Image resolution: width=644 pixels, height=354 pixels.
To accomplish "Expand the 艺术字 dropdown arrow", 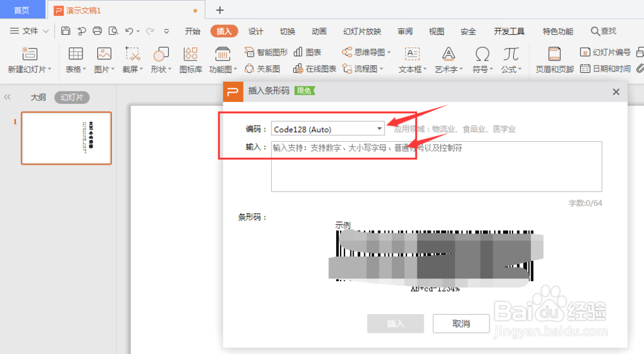I will [461, 69].
